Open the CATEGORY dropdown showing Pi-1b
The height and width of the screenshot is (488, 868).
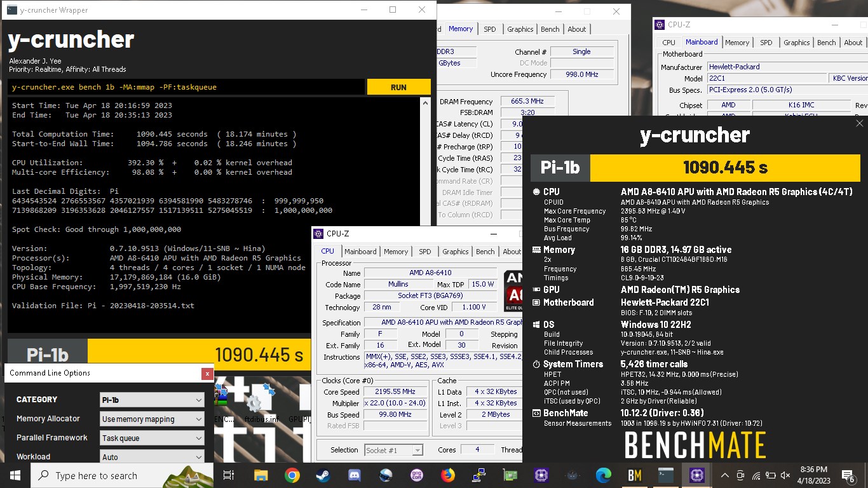click(152, 400)
